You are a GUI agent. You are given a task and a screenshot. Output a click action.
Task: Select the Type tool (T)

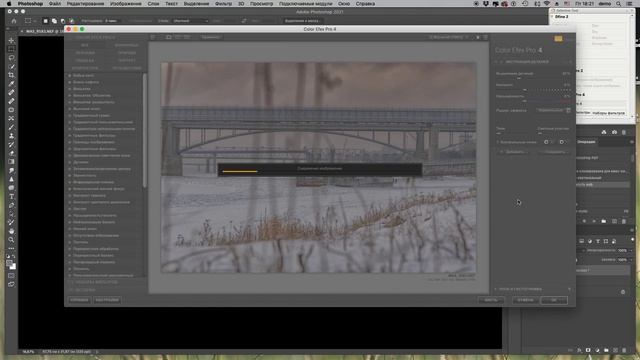click(x=11, y=196)
